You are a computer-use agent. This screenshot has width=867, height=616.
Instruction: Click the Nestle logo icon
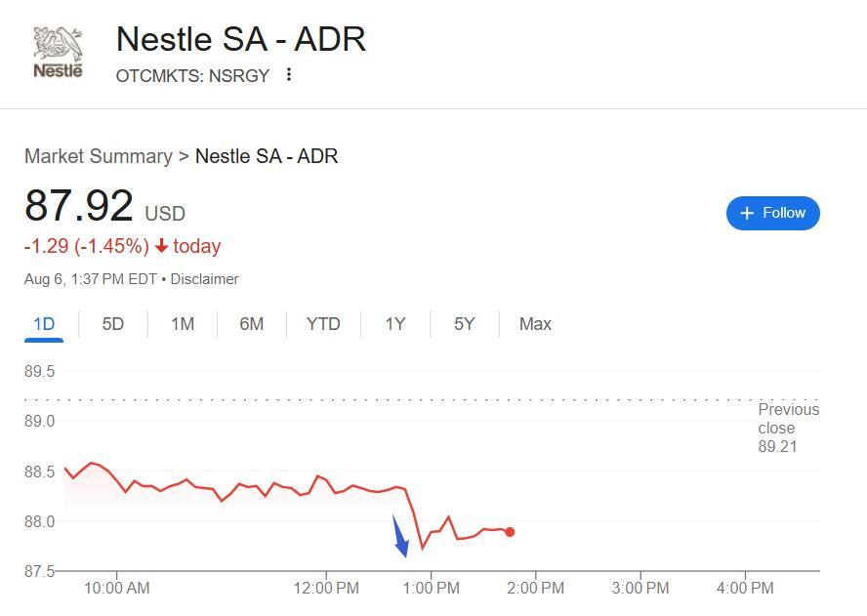58,52
